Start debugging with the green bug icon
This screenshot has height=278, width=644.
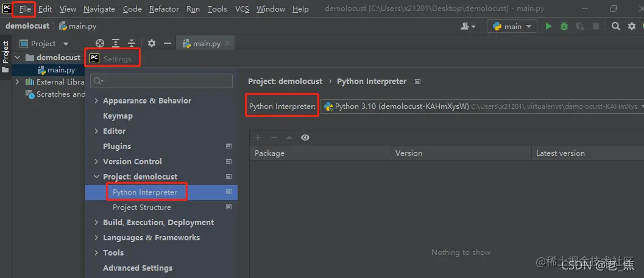[x=564, y=26]
